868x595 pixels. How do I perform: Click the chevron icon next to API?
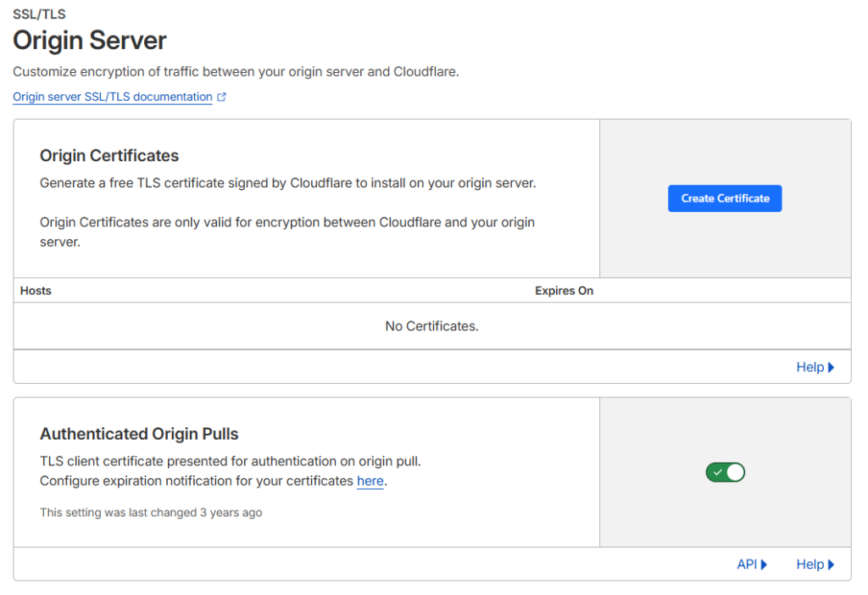(x=764, y=564)
